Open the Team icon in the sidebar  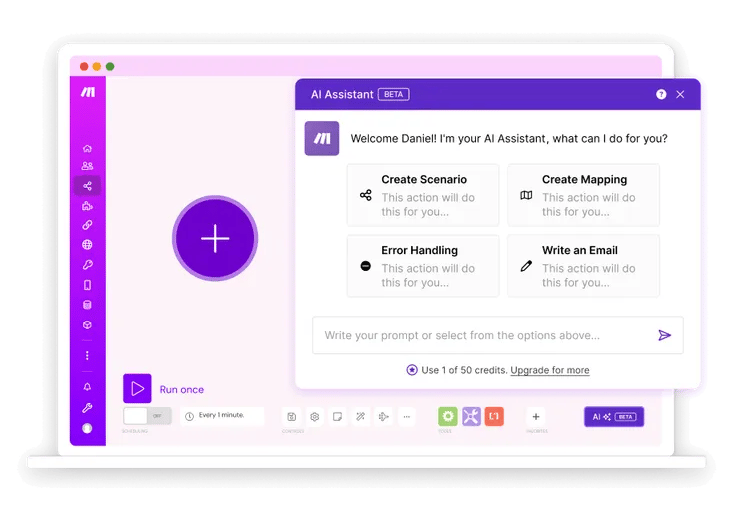(87, 166)
